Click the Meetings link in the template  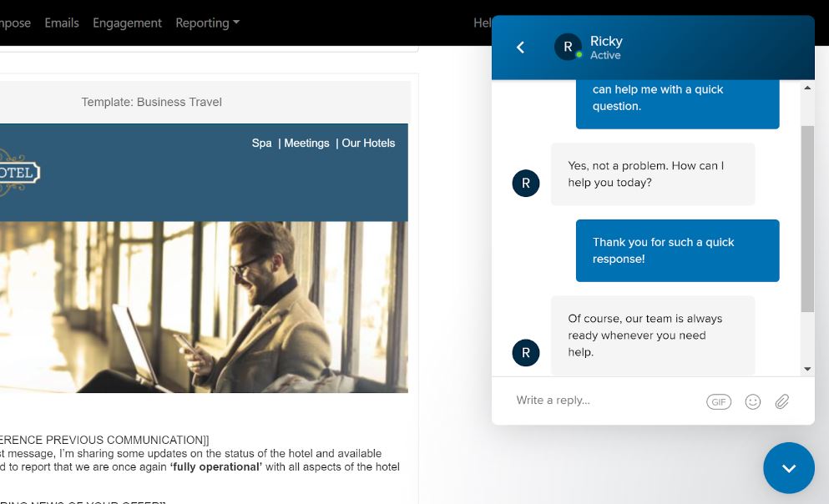coord(306,144)
